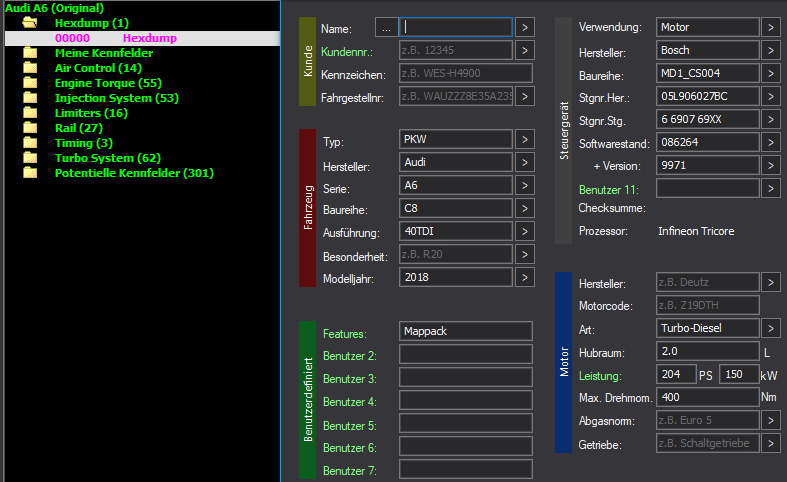Open the Turbo System (62) tree entry
This screenshot has height=482, width=787.
point(108,158)
